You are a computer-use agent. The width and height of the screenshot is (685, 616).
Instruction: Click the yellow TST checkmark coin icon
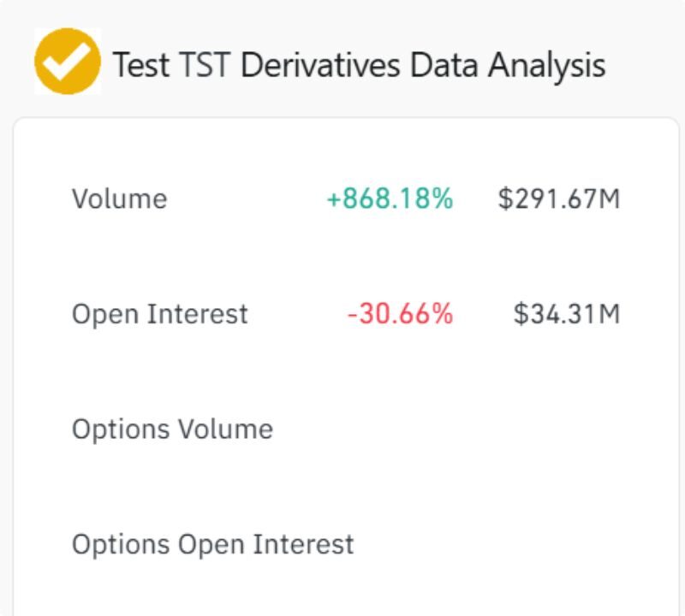[68, 61]
